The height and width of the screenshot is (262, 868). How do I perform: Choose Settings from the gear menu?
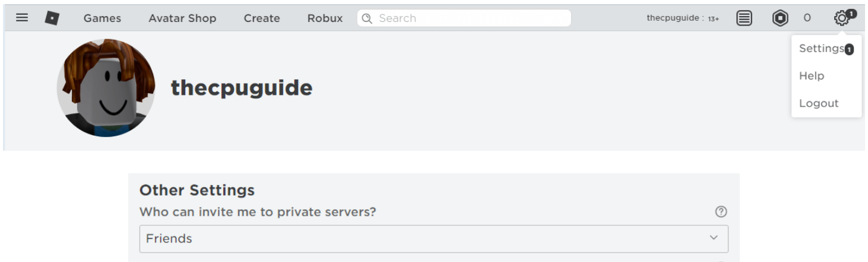click(x=821, y=49)
